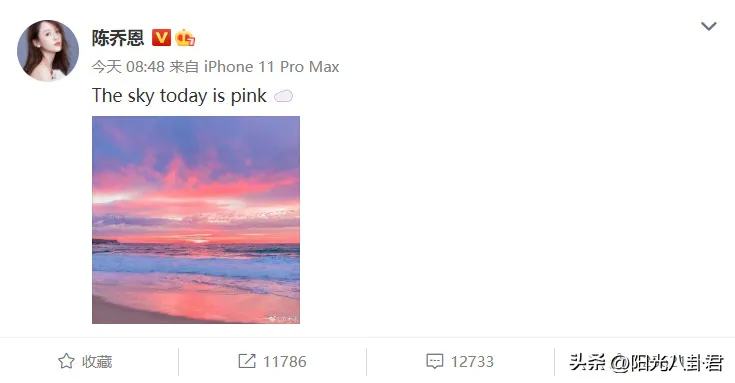The image size is (735, 383).
Task: Click the iPhone 11 Pro Max source link
Action: [x=271, y=67]
